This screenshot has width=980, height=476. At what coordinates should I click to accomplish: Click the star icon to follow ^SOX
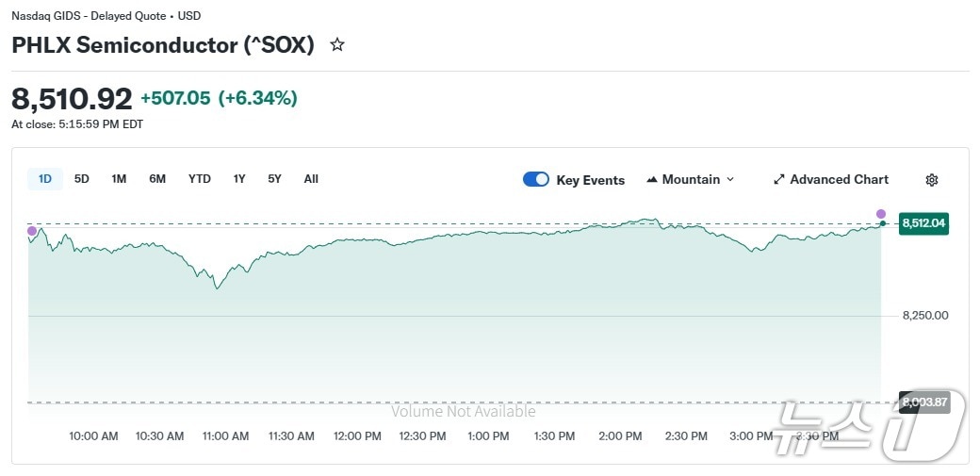pyautogui.click(x=336, y=45)
